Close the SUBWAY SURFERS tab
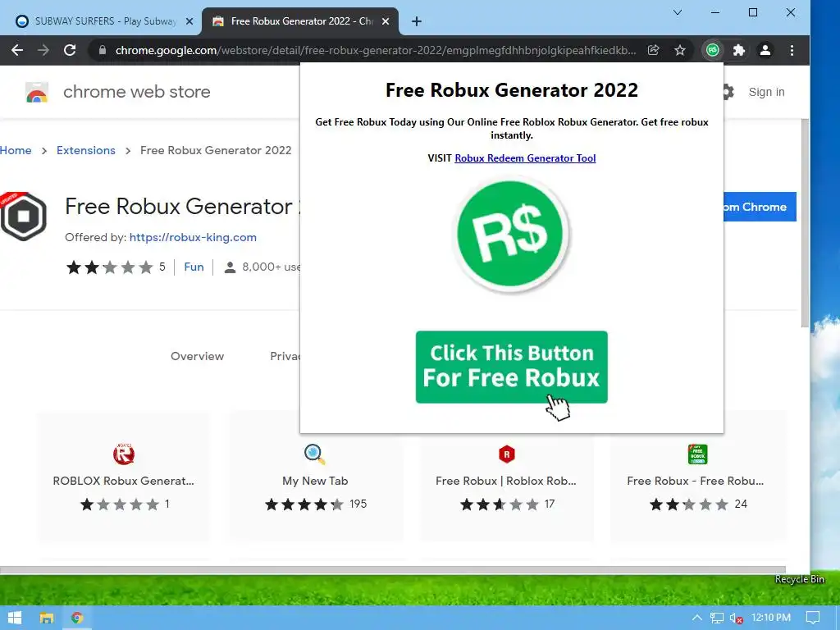The height and width of the screenshot is (630, 840). tap(189, 21)
